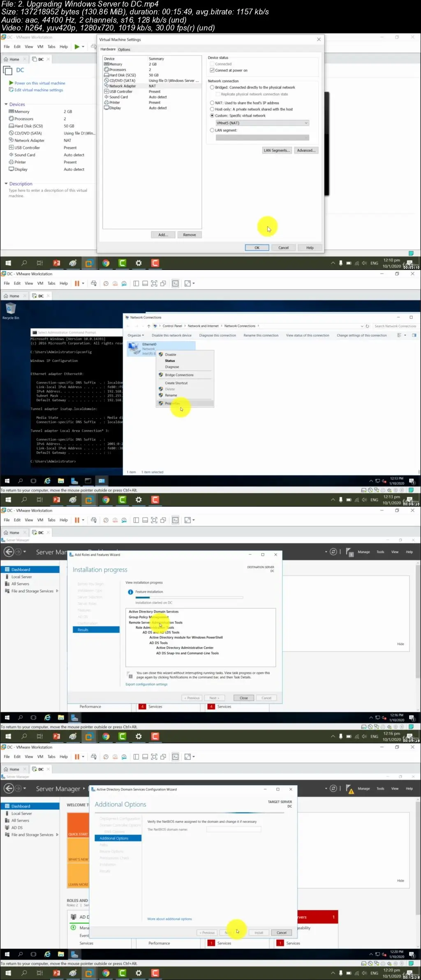Open Server Manager notifications flag showing badge 1

pos(350,552)
